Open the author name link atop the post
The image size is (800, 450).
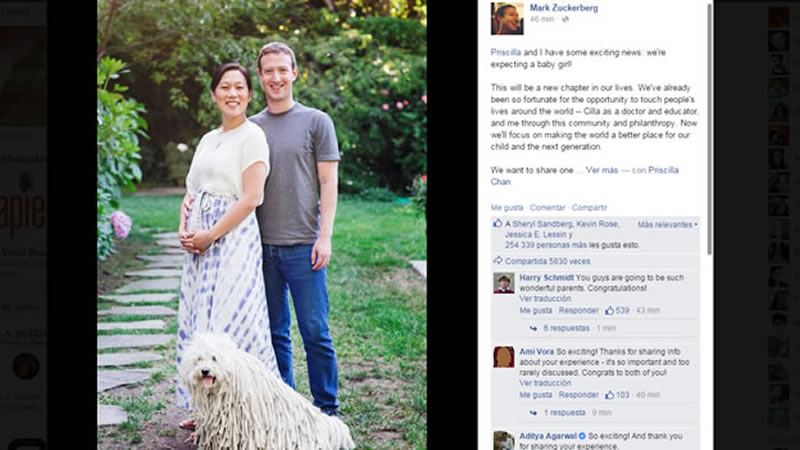[x=563, y=8]
